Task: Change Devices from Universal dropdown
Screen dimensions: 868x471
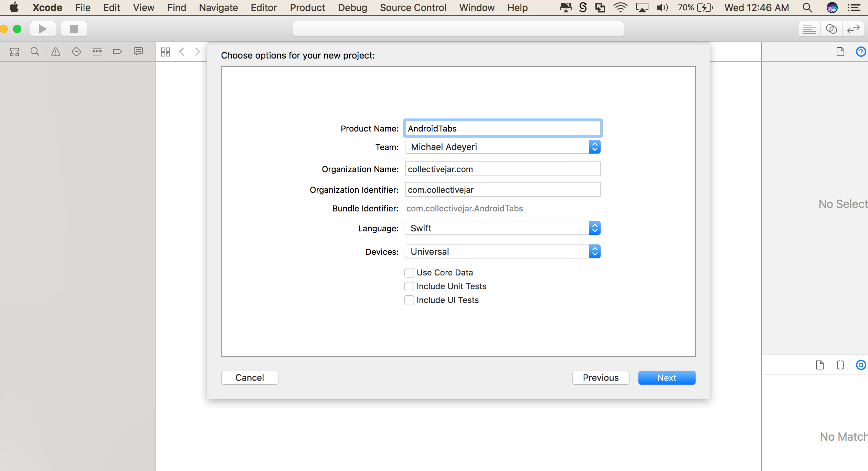Action: pyautogui.click(x=595, y=251)
